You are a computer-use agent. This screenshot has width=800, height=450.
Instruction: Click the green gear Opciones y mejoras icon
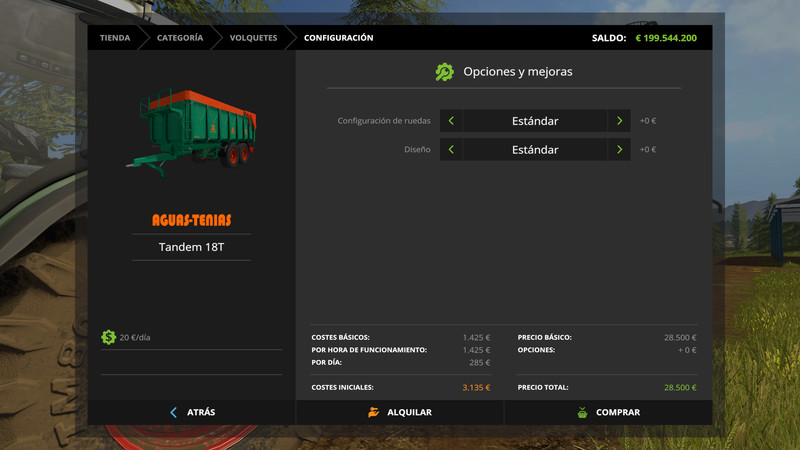click(x=444, y=72)
